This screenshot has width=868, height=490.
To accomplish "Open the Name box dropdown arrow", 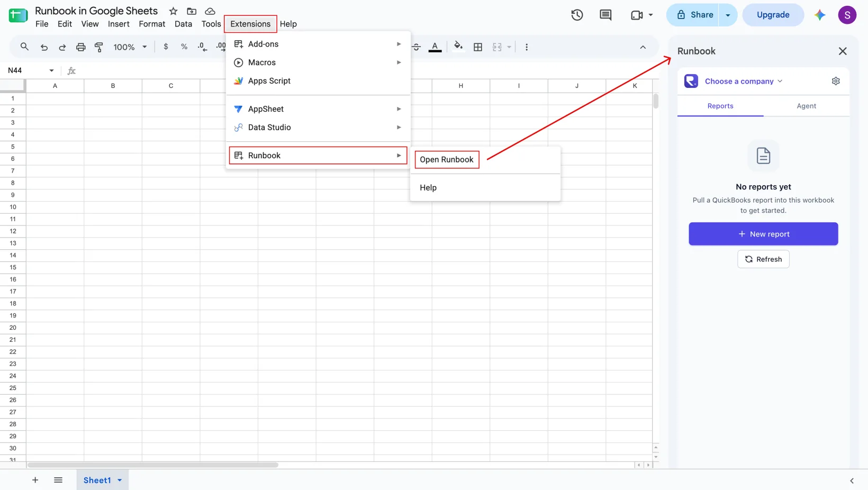I will coord(51,70).
